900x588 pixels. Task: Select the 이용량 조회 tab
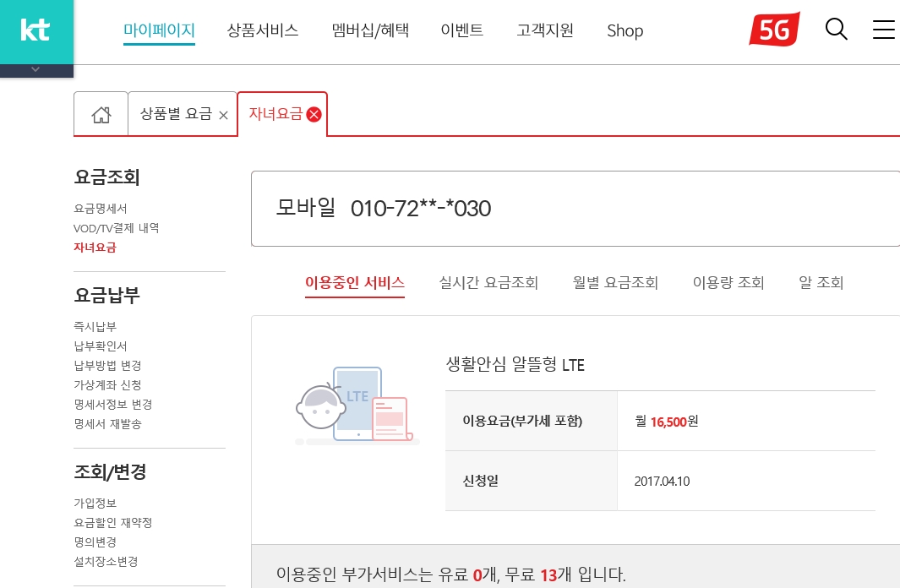click(x=728, y=283)
